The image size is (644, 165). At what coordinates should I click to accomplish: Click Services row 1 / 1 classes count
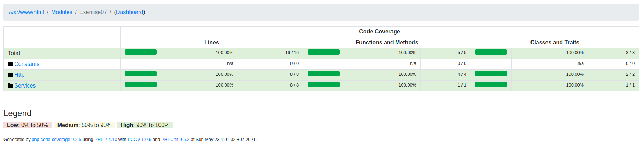630,85
